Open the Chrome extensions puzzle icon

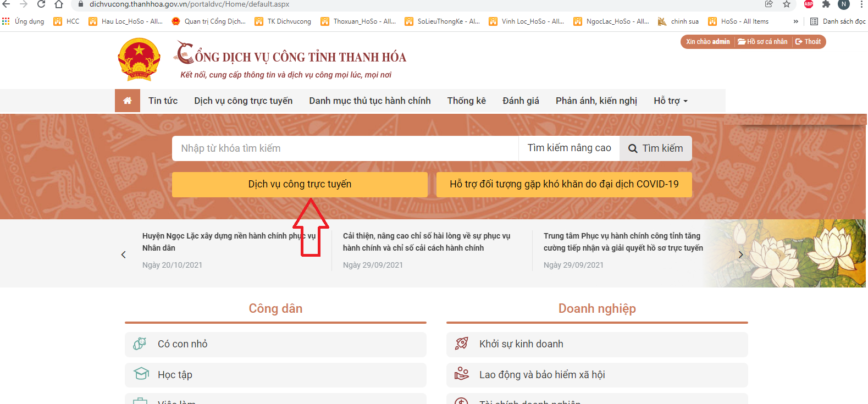[826, 4]
